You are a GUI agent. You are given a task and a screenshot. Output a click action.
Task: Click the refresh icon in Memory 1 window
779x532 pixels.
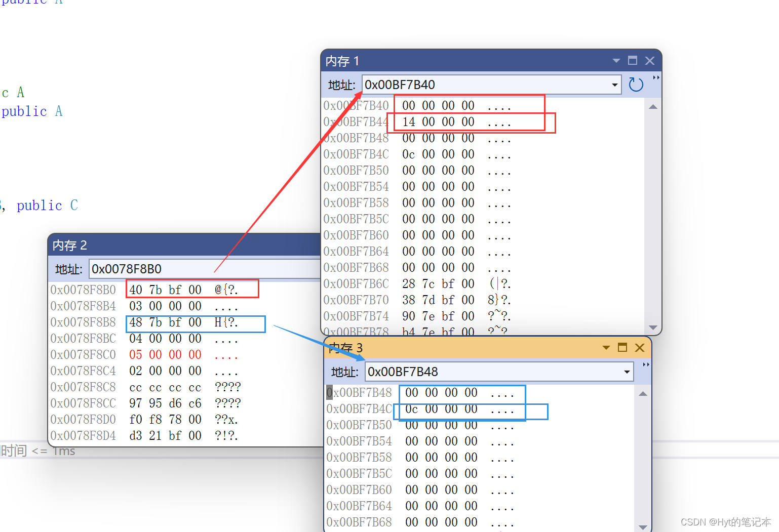636,85
